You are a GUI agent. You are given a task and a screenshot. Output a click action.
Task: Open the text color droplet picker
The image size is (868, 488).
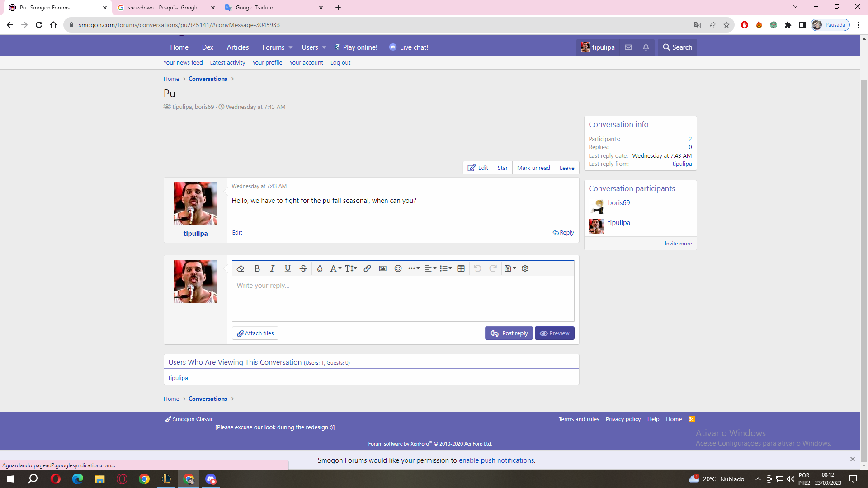tap(320, 268)
